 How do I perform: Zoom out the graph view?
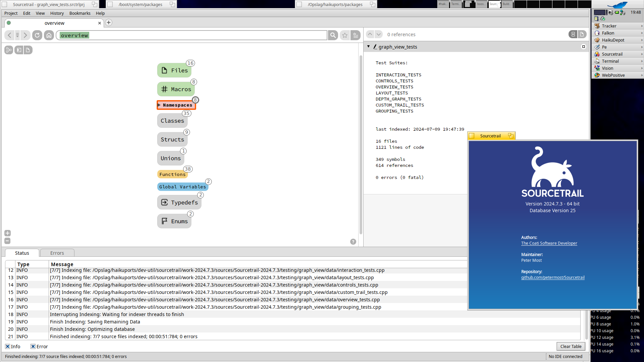click(7, 241)
